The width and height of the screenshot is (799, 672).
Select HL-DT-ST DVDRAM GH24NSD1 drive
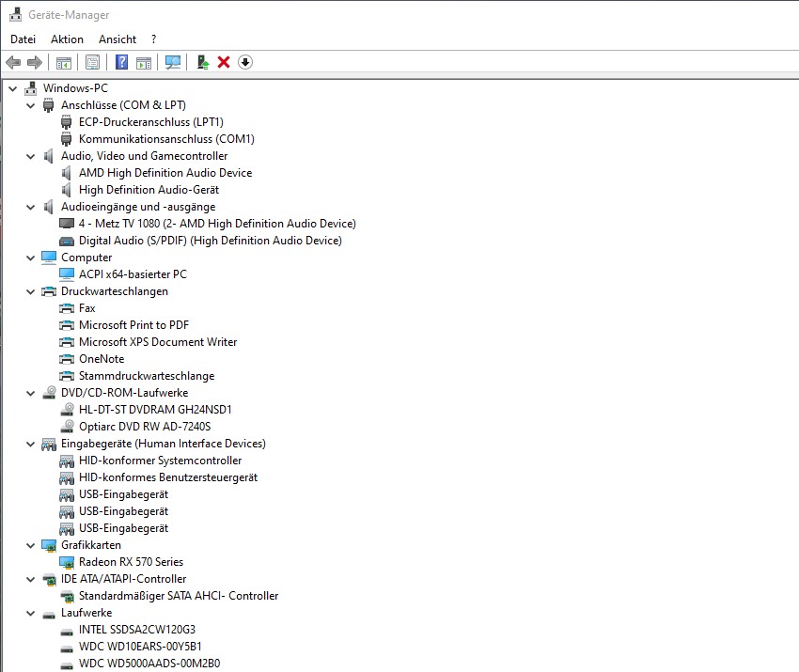tap(155, 410)
